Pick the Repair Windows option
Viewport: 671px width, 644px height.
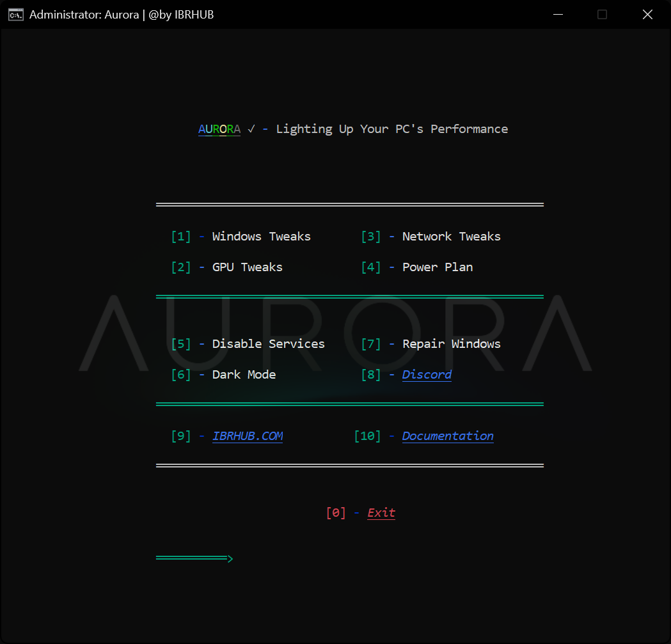pyautogui.click(x=451, y=344)
